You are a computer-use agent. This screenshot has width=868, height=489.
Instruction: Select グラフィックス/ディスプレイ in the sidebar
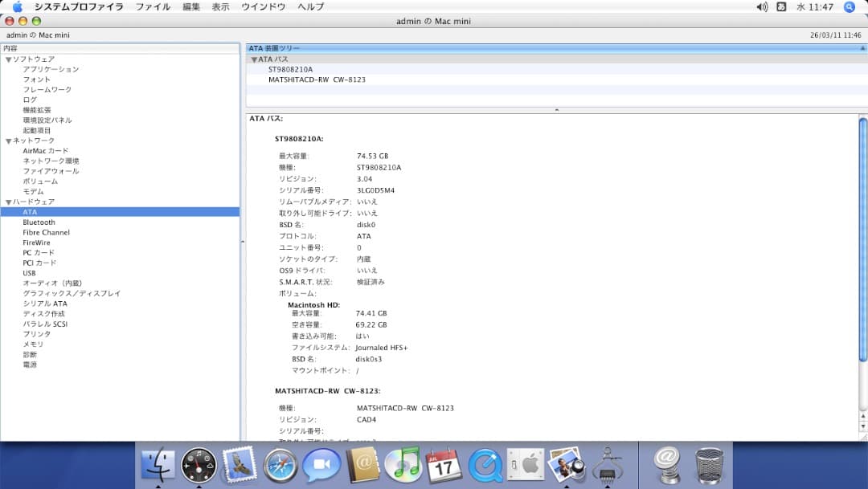[x=72, y=294]
